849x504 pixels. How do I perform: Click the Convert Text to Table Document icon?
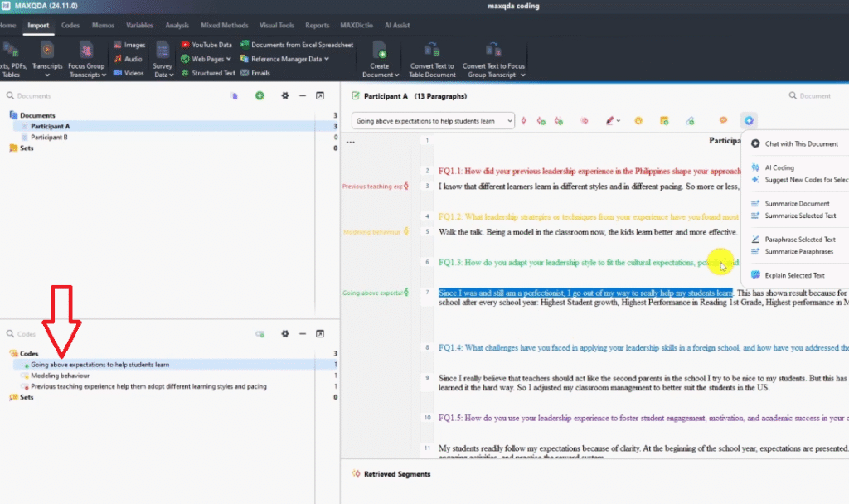click(432, 51)
